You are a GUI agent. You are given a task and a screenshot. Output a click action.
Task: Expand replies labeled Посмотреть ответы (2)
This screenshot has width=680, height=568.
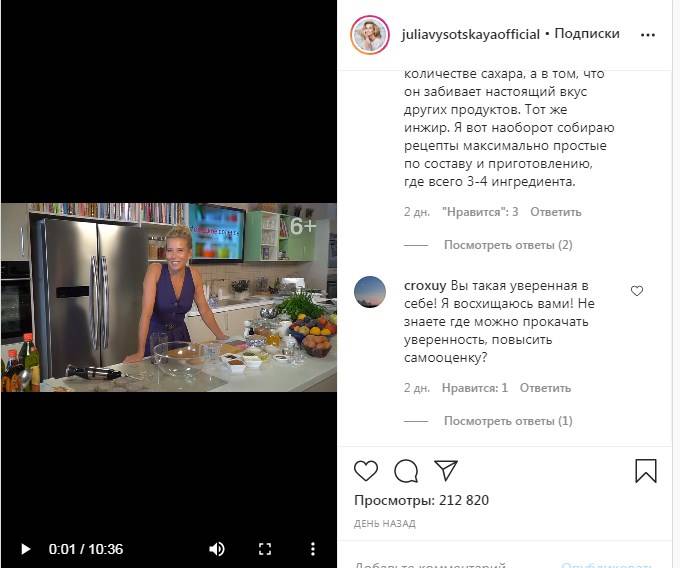click(x=508, y=245)
